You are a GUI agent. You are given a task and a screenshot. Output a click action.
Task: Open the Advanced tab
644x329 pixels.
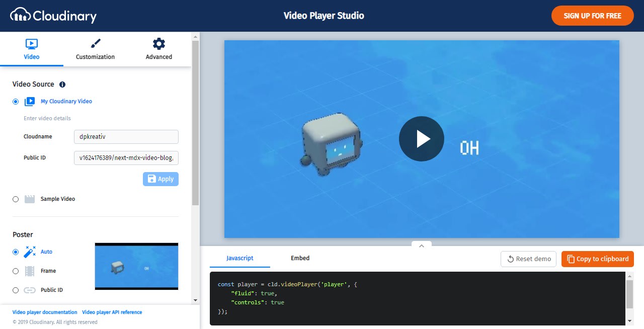tap(159, 49)
